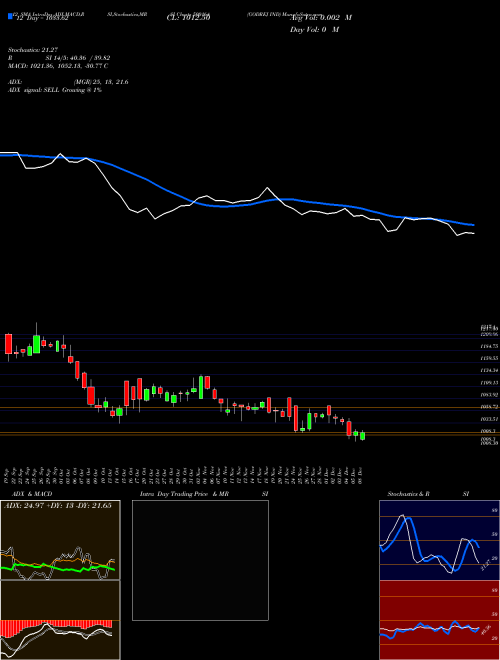Click the 1023.51 price axis label

click(x=490, y=419)
